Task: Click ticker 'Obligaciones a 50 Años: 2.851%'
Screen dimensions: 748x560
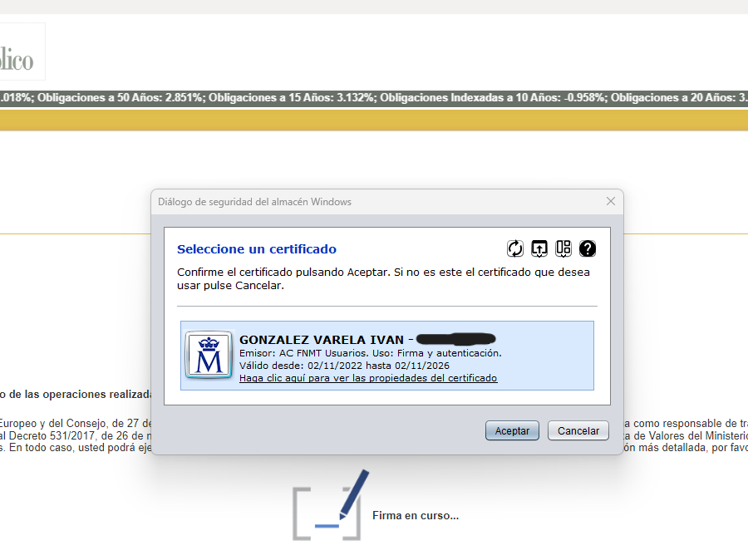Action: 121,97
